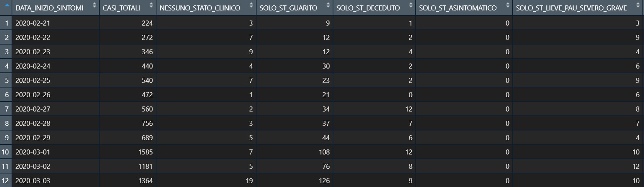Click the CASI_TOTALI value 1585
Screen dimensions: 644x187
[145, 152]
